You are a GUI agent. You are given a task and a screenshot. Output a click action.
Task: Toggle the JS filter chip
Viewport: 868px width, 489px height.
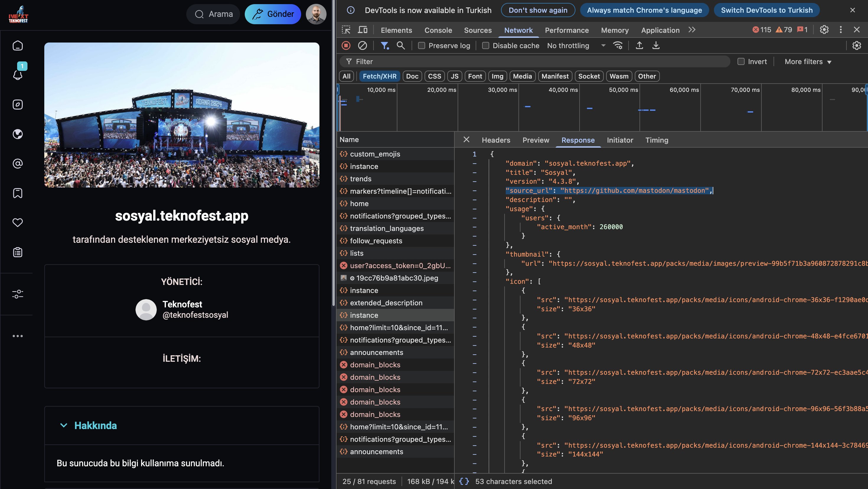455,76
